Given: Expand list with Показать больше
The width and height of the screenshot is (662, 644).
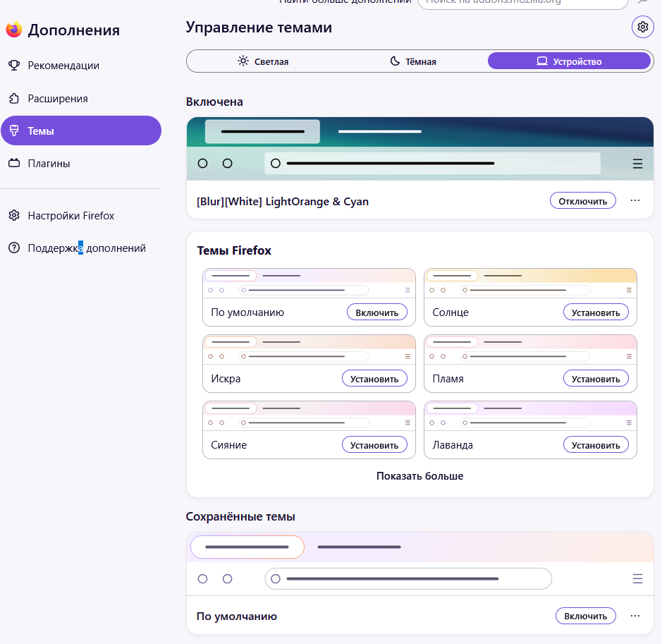Looking at the screenshot, I should pos(419,476).
